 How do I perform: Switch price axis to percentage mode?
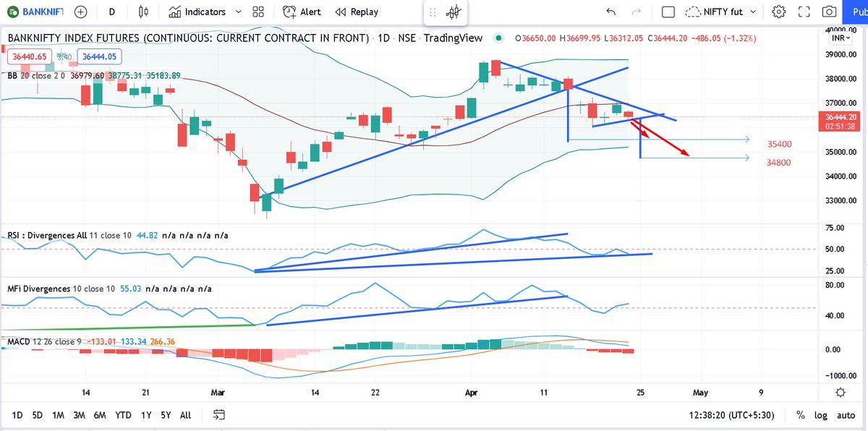tap(800, 414)
